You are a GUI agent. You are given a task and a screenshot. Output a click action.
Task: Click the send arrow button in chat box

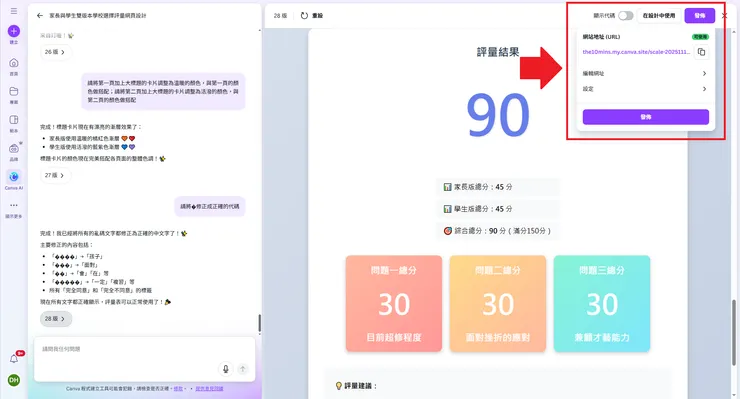pos(243,369)
